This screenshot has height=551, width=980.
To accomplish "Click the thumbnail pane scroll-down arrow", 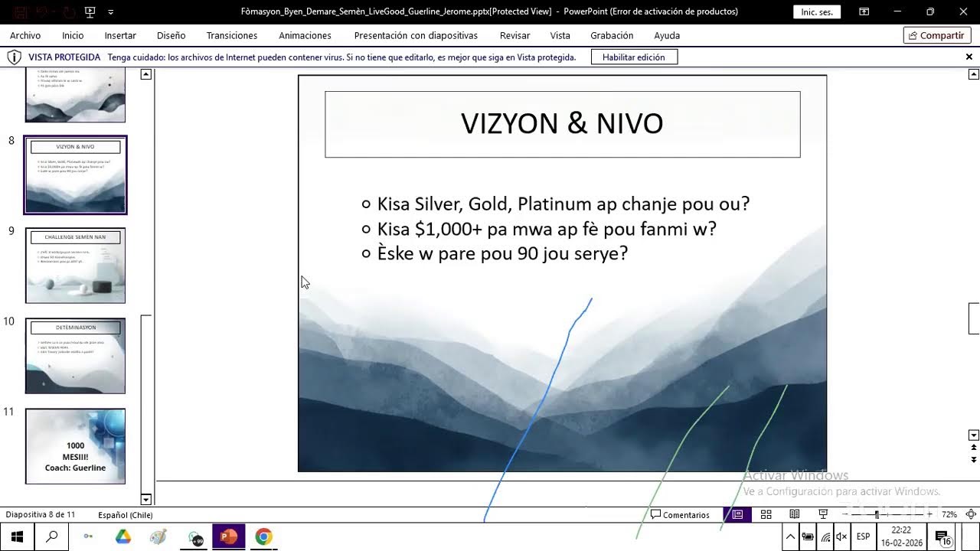I will pos(146,500).
